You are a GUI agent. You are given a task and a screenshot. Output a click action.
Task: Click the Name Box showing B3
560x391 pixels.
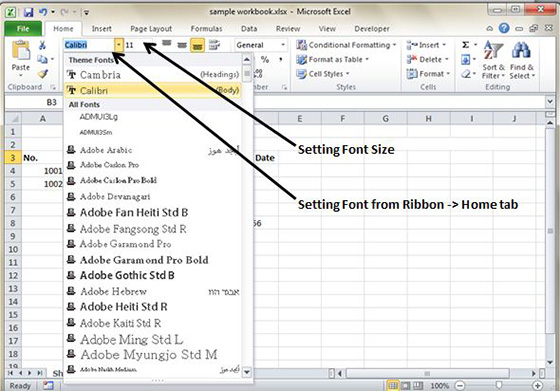point(34,102)
